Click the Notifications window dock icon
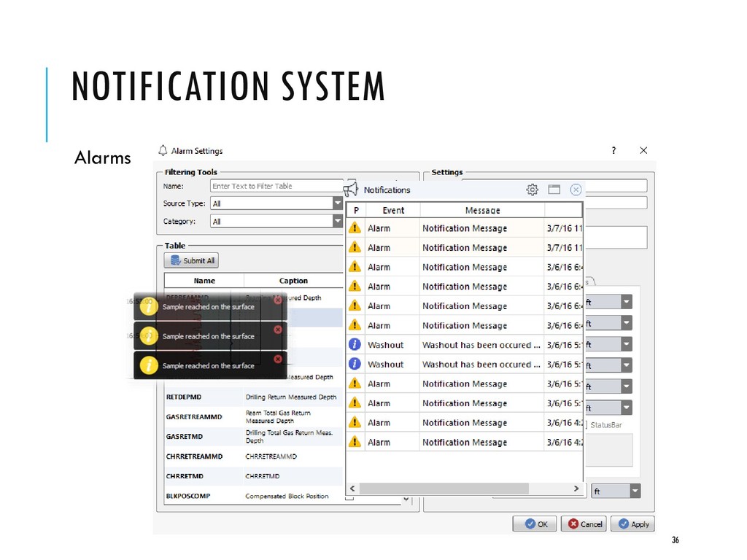Screen dimensions: 747x560 pos(554,190)
